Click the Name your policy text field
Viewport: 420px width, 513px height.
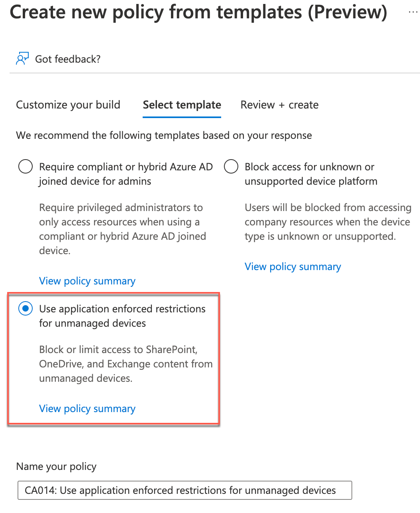point(185,490)
